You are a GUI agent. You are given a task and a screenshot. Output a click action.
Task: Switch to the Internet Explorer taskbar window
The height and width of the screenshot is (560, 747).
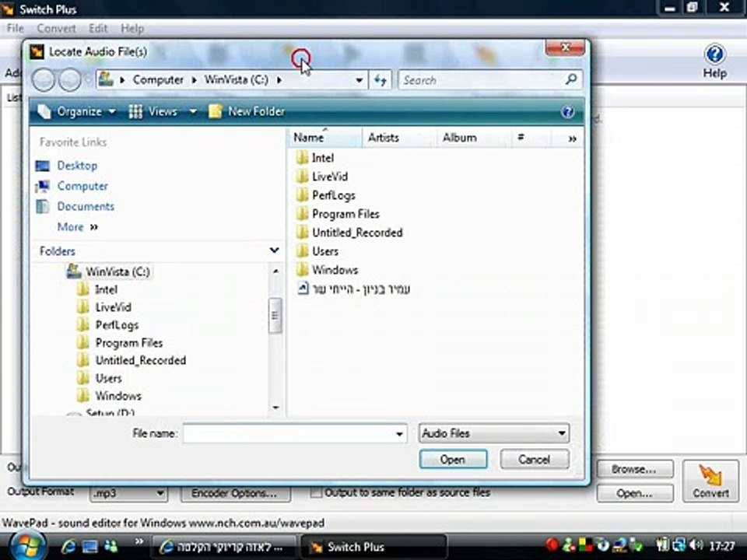225,546
